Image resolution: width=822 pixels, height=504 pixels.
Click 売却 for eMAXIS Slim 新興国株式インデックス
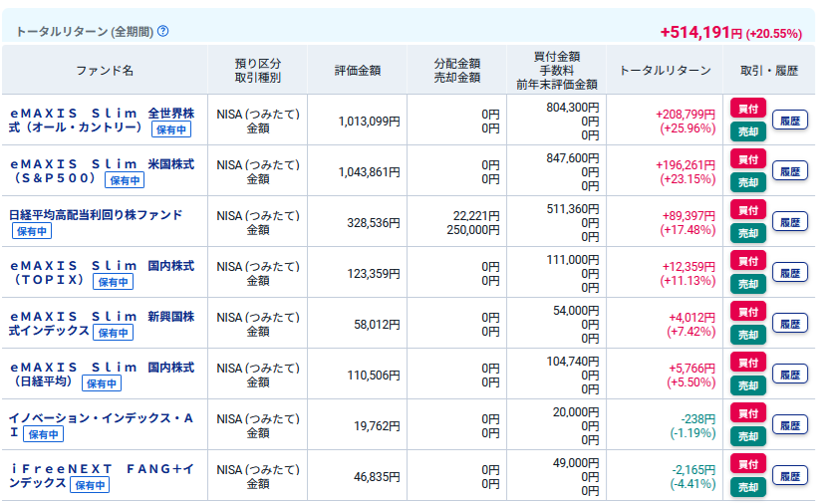pyautogui.click(x=748, y=335)
